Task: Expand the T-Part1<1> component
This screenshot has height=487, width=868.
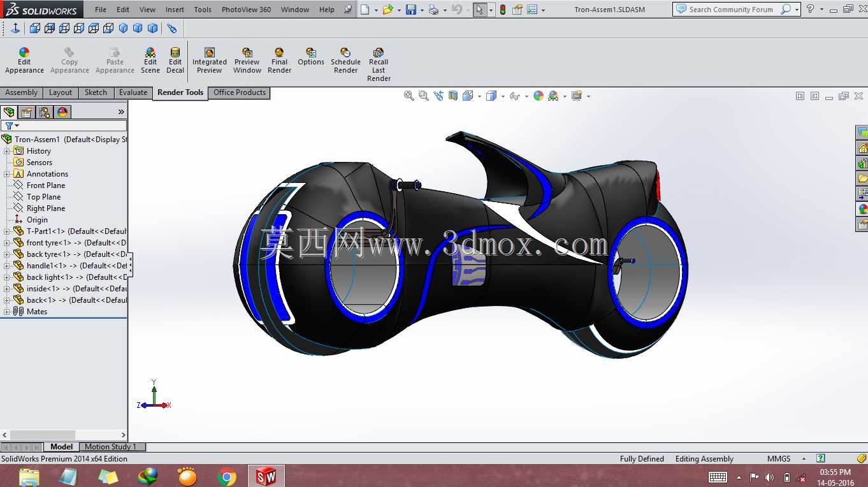Action: pos(7,231)
